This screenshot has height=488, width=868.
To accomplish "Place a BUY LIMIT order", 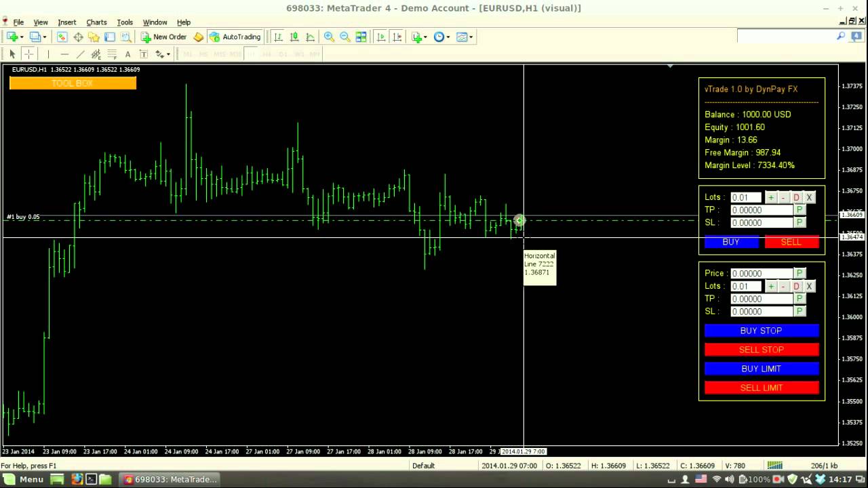I will coord(762,369).
